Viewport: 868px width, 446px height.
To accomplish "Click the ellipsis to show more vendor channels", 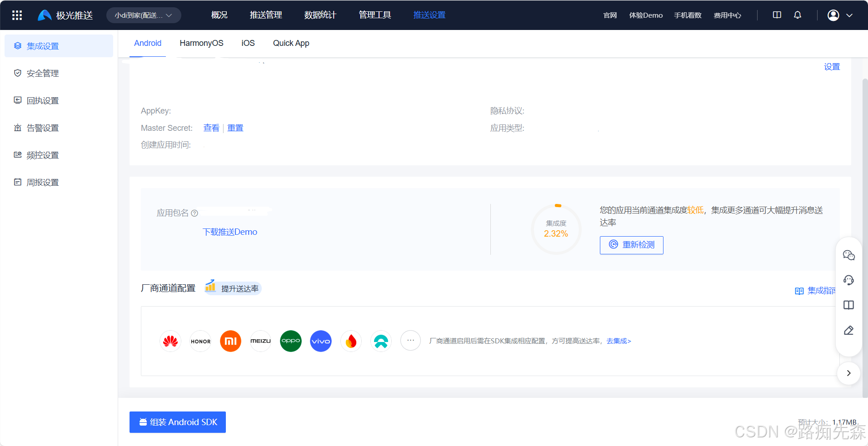I will [410, 341].
